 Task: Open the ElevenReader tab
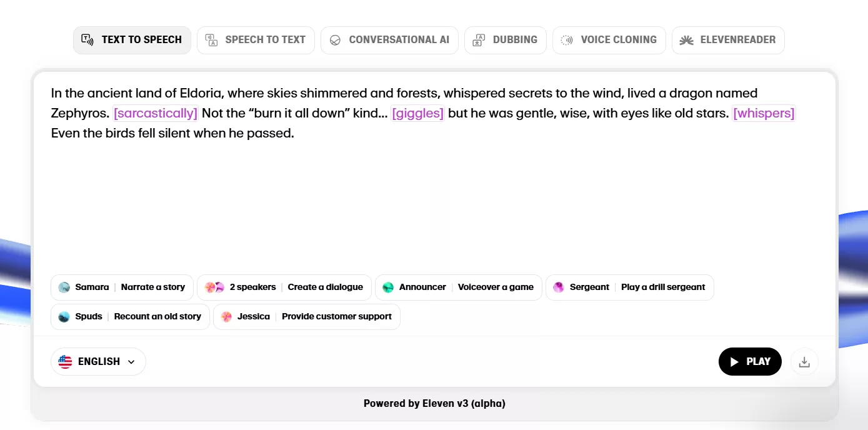point(728,40)
